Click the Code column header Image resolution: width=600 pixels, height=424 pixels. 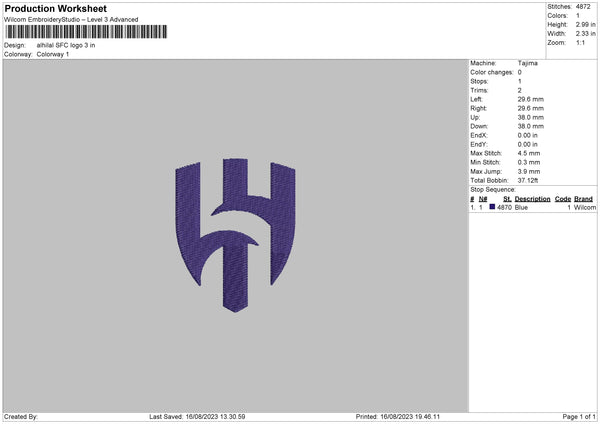point(562,199)
